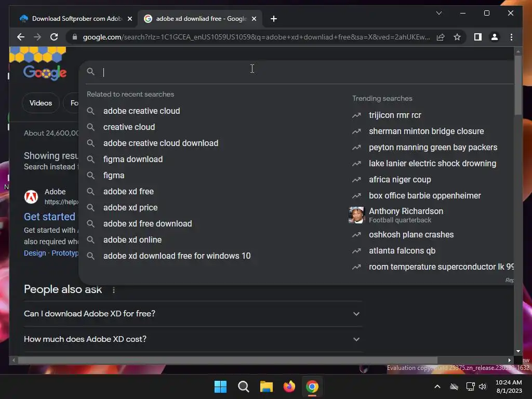Screen dimensions: 532x399
Task: Choose the figma suggestion
Action: 114,176
